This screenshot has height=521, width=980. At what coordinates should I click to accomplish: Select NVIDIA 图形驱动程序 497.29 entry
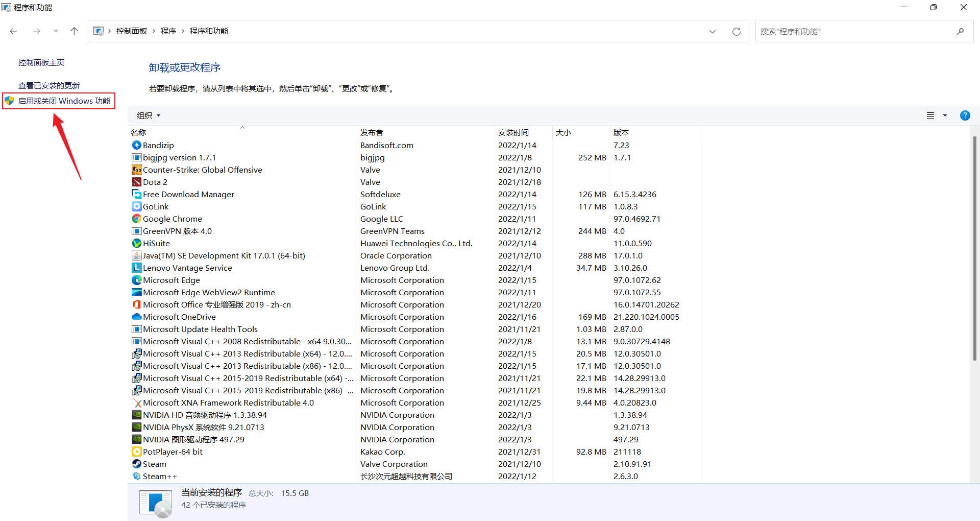[416, 439]
